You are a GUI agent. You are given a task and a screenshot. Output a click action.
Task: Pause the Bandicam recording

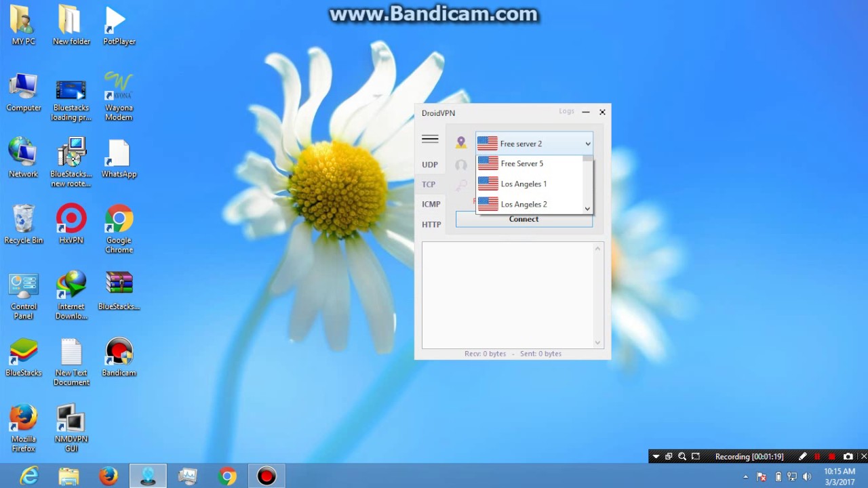[817, 457]
